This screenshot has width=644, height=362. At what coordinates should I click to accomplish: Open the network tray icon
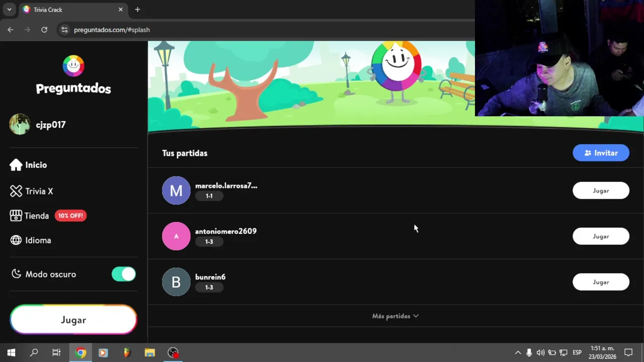(x=563, y=352)
